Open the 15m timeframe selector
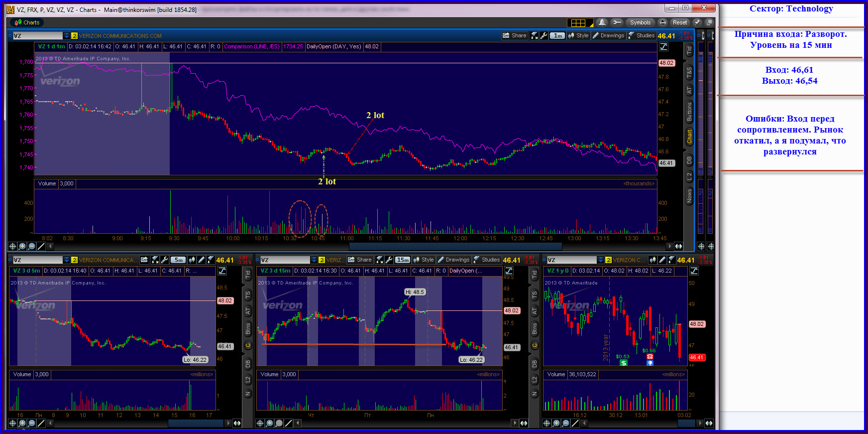The height and width of the screenshot is (434, 868). click(x=403, y=260)
